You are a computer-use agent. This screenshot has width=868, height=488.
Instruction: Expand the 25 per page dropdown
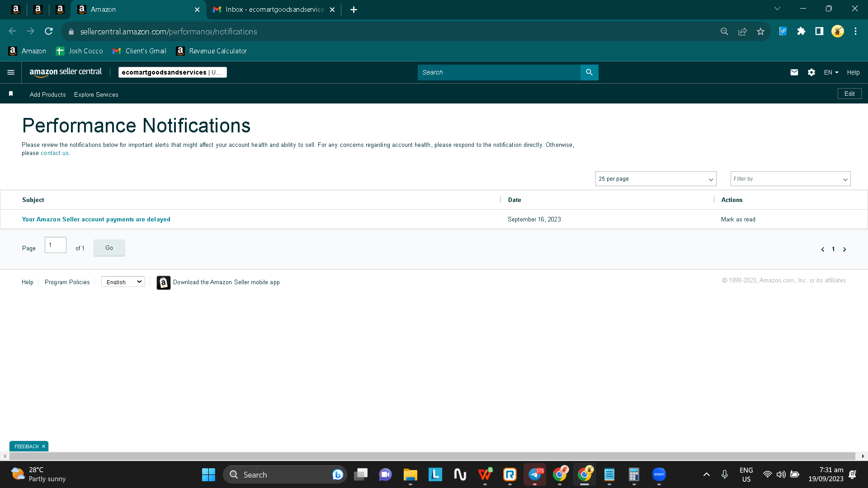click(656, 179)
